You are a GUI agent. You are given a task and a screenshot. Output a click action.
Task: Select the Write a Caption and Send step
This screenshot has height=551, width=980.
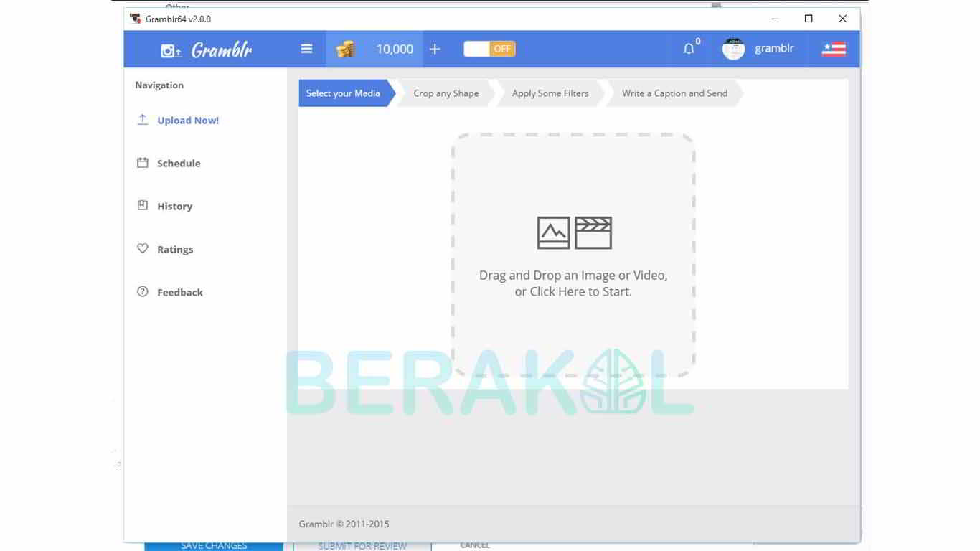pos(674,93)
